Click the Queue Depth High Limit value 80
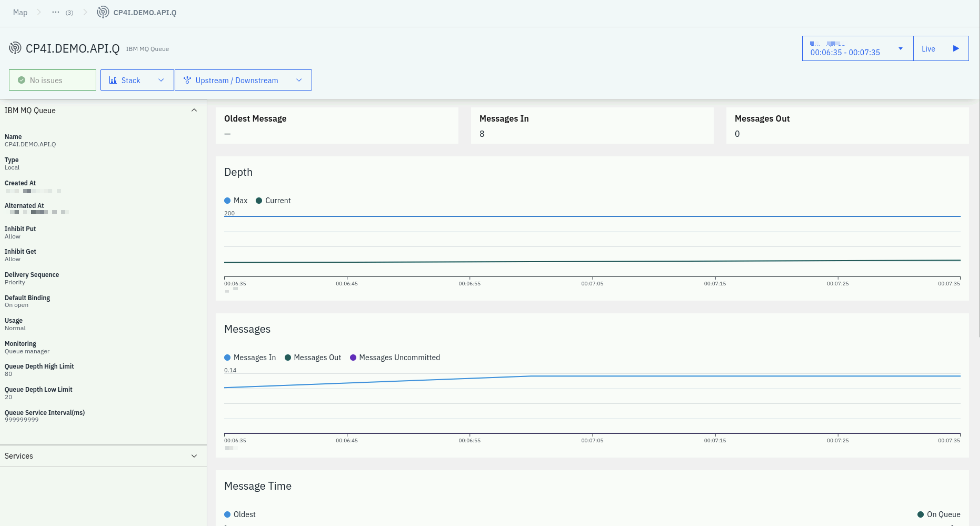 click(x=8, y=374)
